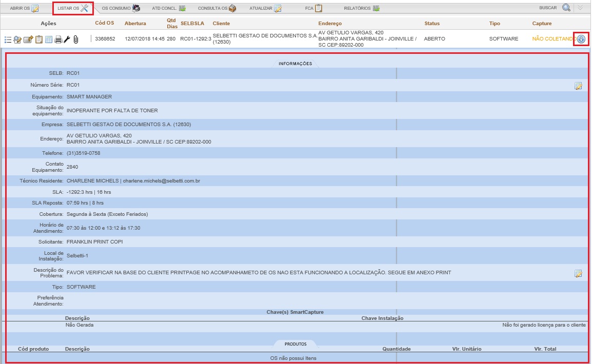Open the ABRIR OS tab
This screenshot has width=592, height=364.
tap(24, 8)
